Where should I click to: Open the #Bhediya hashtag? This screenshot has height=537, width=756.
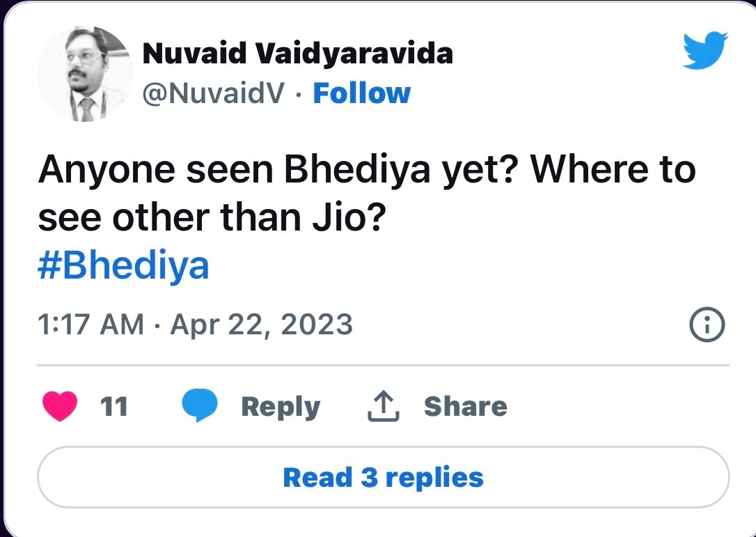(x=123, y=263)
